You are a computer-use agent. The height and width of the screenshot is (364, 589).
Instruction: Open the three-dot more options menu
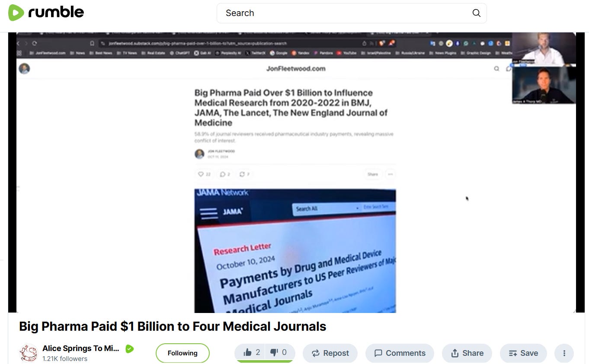[564, 353]
